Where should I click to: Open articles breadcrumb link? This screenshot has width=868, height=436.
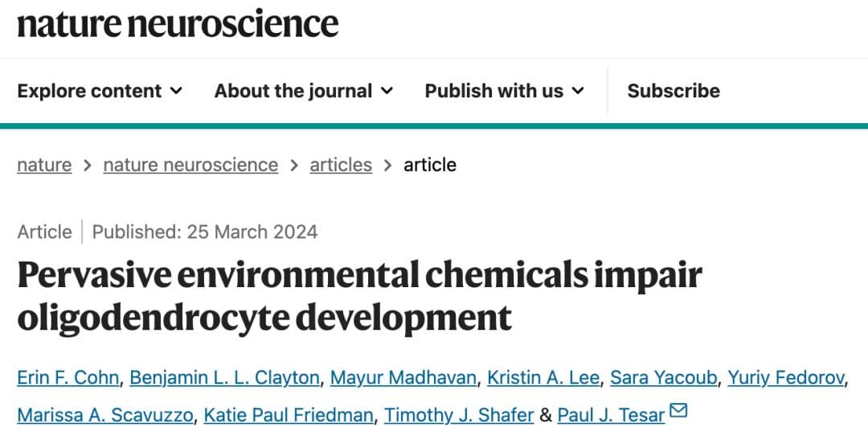click(x=341, y=165)
